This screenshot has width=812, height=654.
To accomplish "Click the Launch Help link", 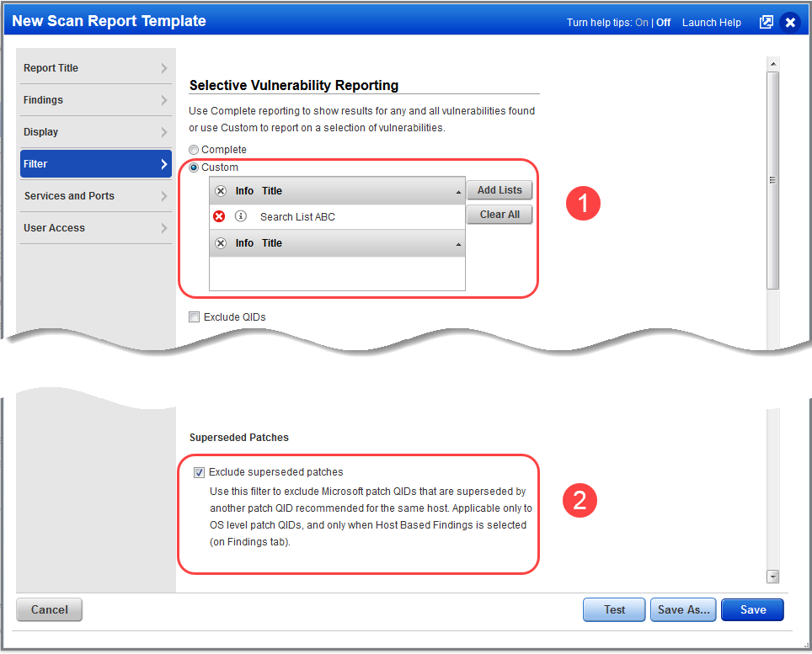I will click(x=711, y=23).
